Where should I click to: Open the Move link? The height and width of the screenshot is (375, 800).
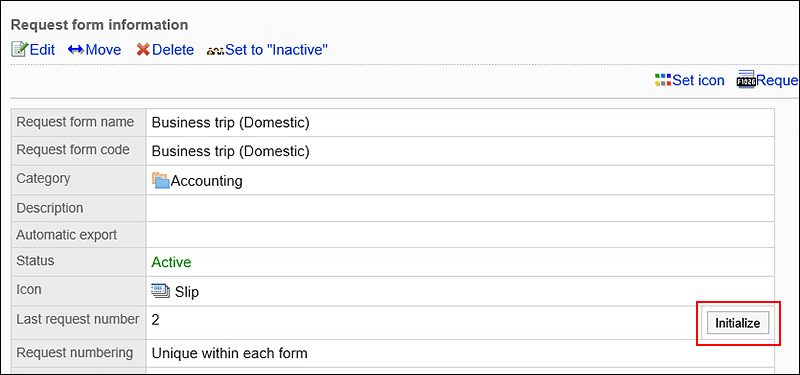click(x=103, y=49)
